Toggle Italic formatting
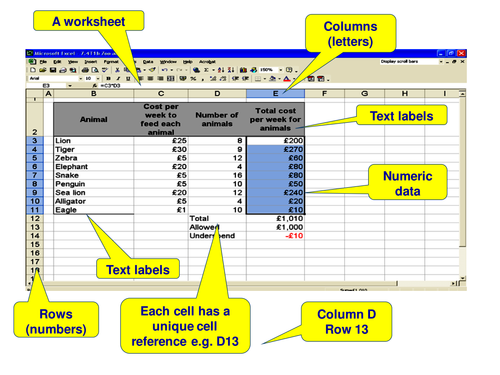This screenshot has width=500, height=375. click(x=118, y=79)
